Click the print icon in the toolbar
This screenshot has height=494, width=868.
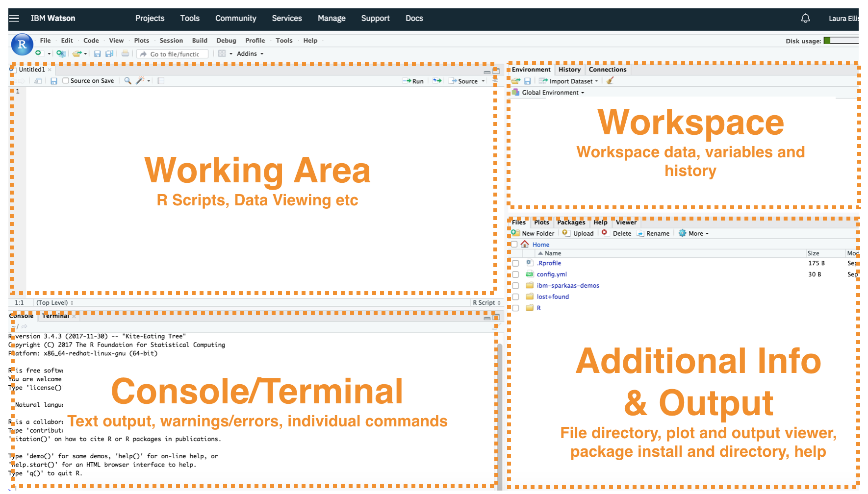coord(125,53)
